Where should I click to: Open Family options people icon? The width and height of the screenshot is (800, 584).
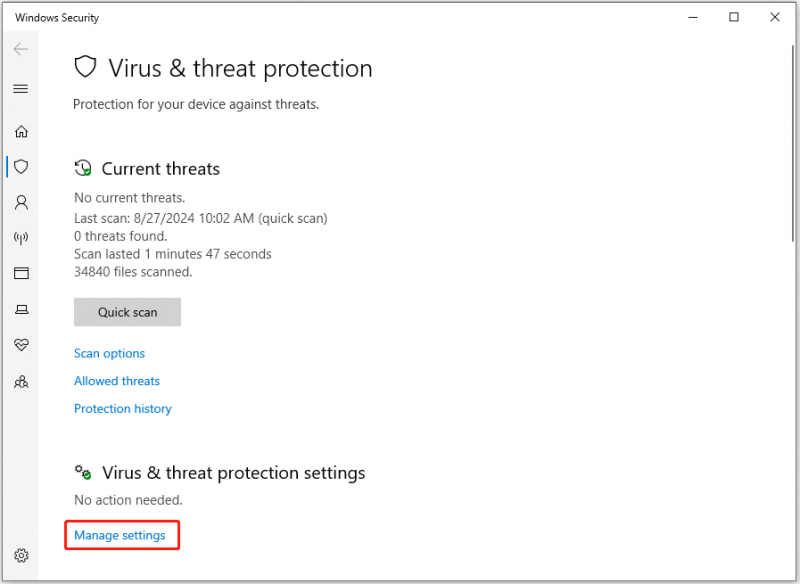(x=21, y=382)
